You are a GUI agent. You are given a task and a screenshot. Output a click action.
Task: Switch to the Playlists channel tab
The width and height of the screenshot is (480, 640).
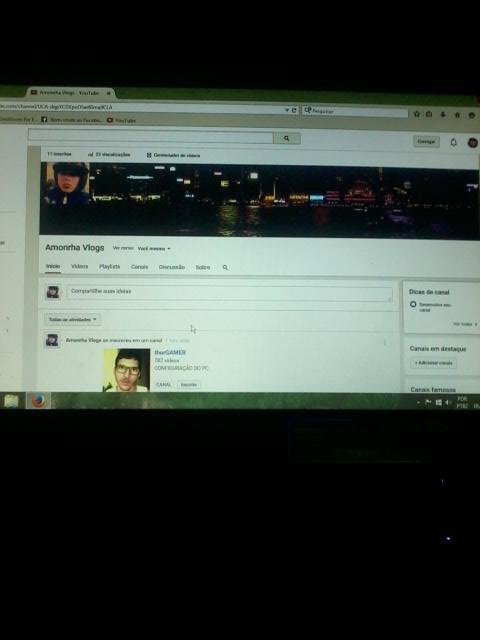point(109,267)
